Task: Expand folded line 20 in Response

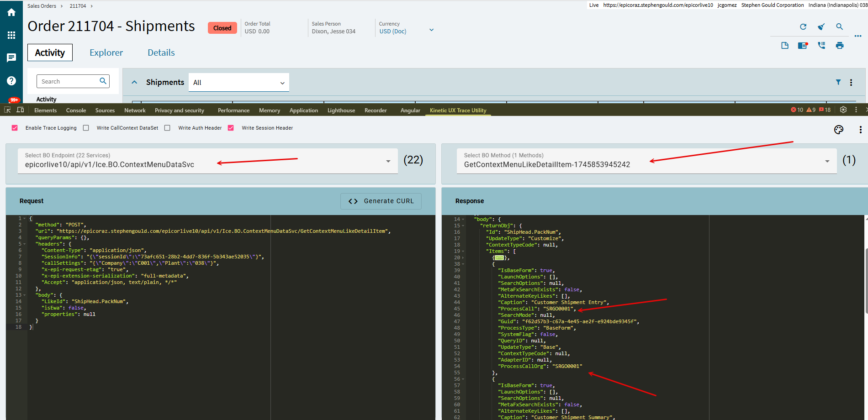Action: click(x=463, y=258)
